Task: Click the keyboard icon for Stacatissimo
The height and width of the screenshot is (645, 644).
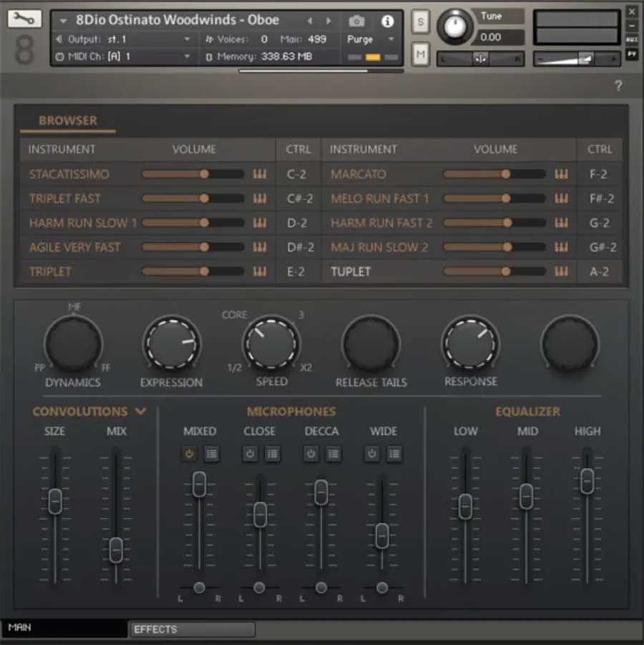Action: [259, 174]
